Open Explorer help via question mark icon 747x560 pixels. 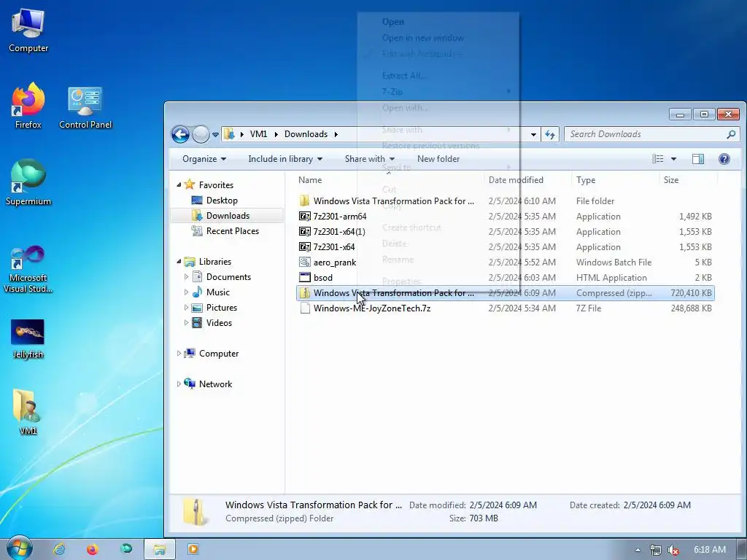pyautogui.click(x=724, y=159)
